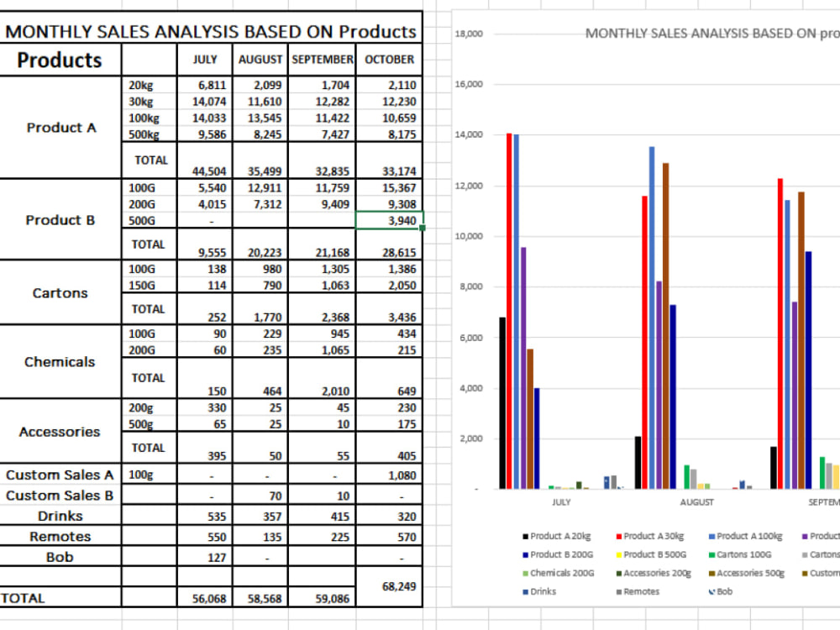Click the Cartons 100G legend entry
840x630 pixels.
click(740, 554)
